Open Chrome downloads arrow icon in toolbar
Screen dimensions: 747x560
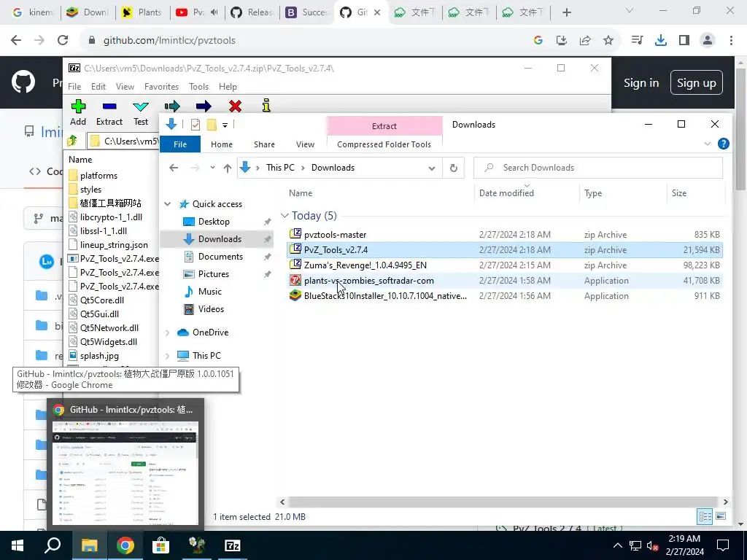[661, 41]
